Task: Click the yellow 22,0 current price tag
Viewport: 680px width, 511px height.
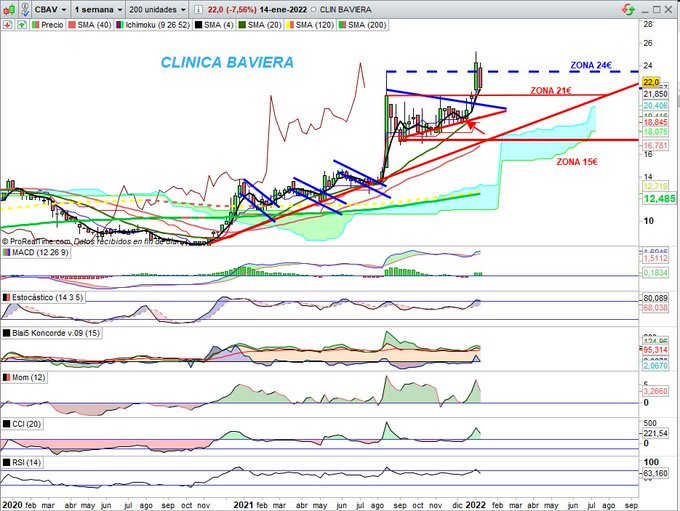Action: coord(651,82)
